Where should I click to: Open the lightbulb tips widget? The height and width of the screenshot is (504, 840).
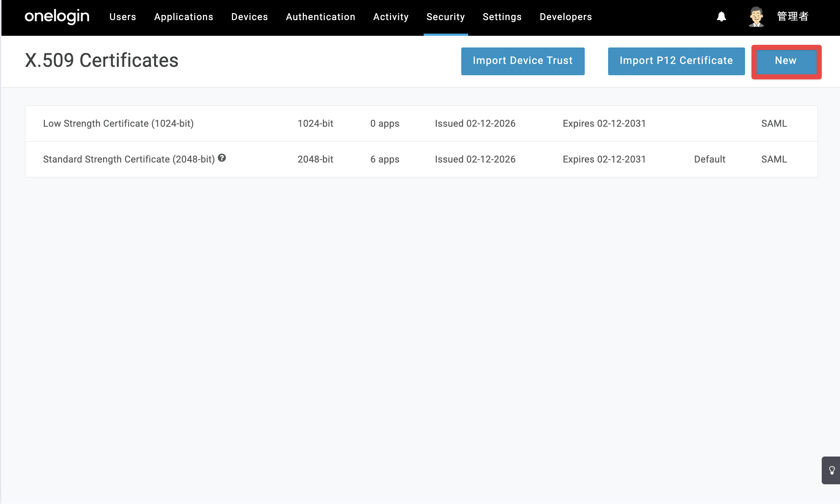pos(832,470)
